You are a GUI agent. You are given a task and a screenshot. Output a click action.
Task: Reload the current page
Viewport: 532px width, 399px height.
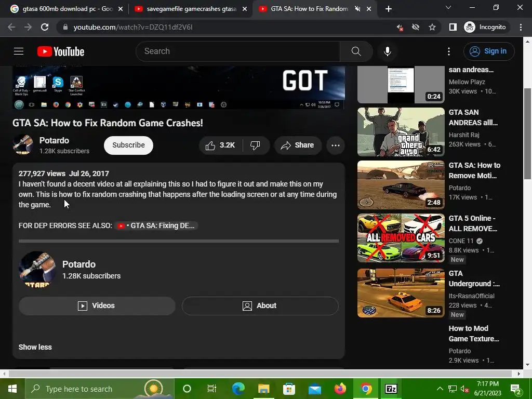(x=45, y=27)
